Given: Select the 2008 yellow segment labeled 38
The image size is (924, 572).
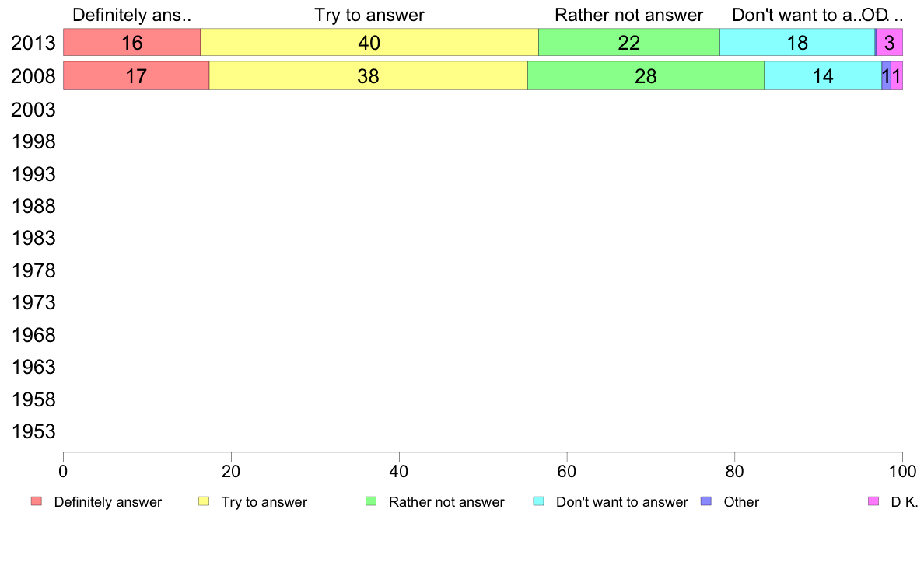Looking at the screenshot, I should (369, 76).
